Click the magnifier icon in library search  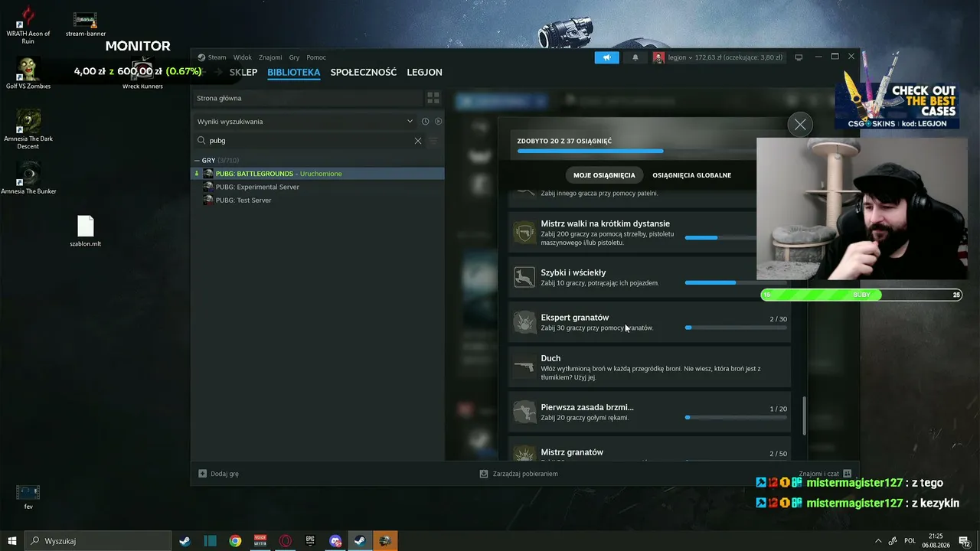coord(202,141)
